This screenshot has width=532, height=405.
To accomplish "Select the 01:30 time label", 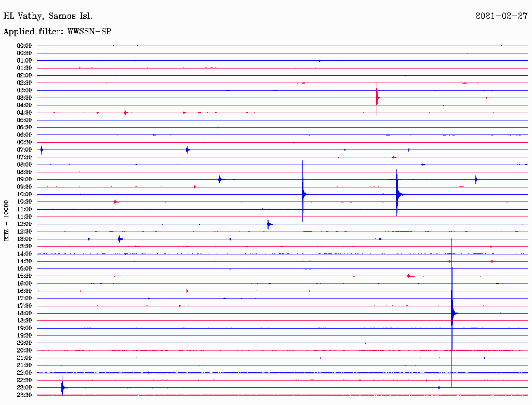I will pos(24,68).
